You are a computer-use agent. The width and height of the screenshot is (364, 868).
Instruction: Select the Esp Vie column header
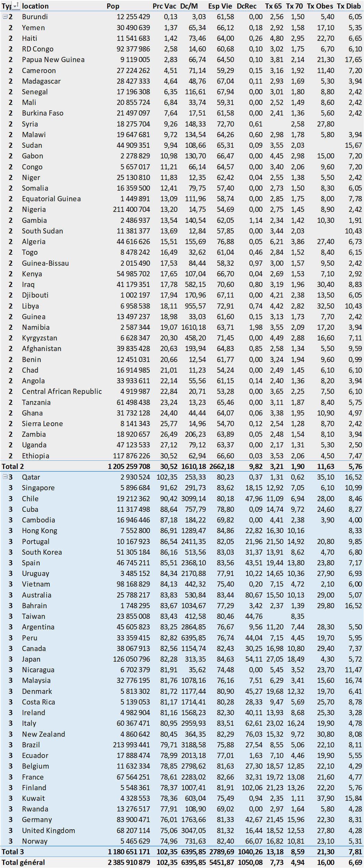pyautogui.click(x=220, y=6)
